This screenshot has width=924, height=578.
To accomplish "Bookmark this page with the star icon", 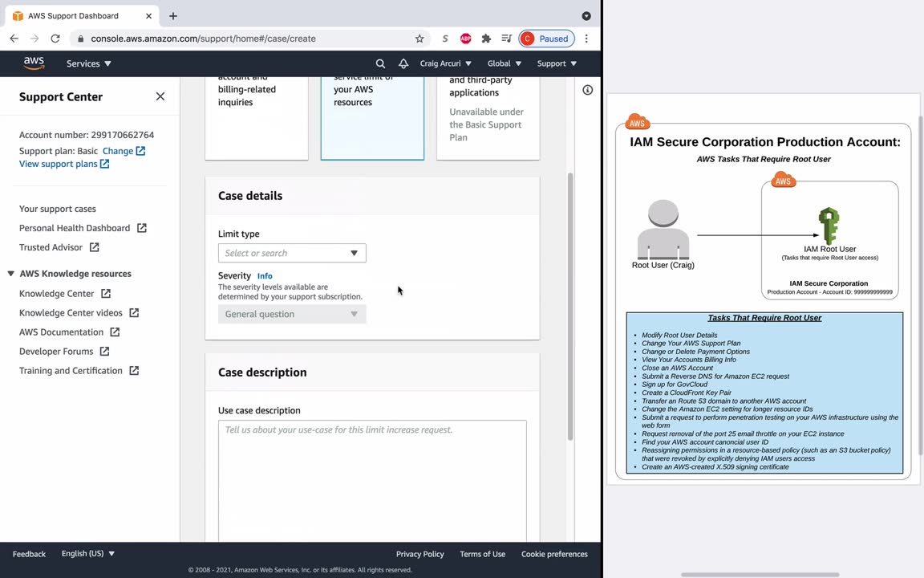I will click(x=419, y=39).
